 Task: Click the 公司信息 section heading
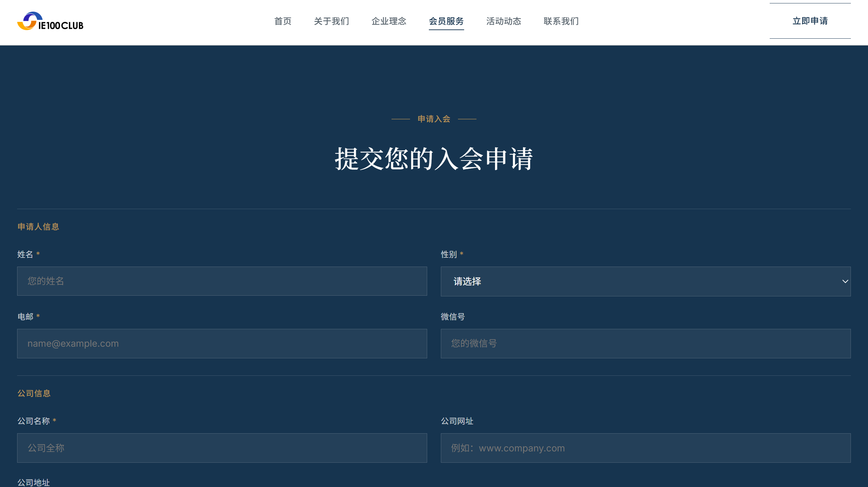tap(34, 393)
